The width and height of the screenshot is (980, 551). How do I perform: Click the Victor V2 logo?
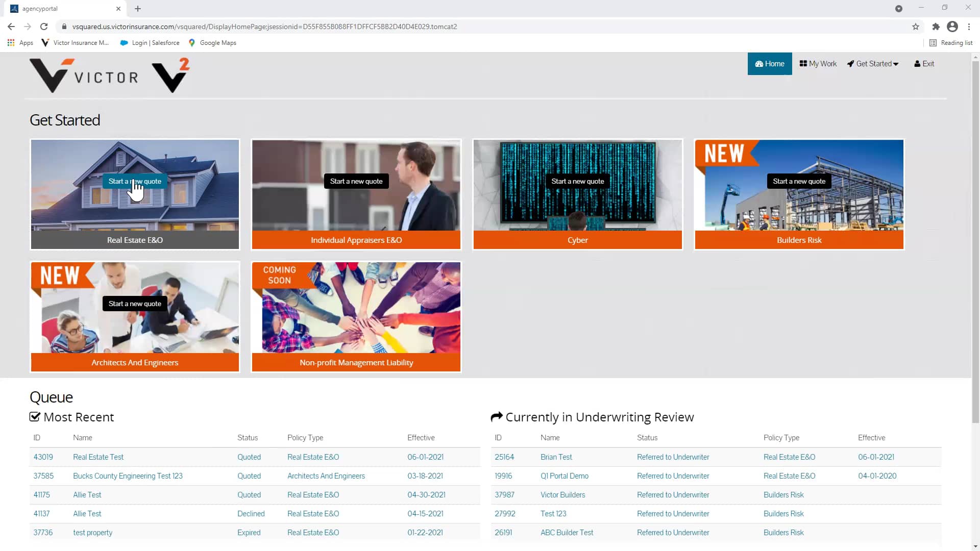[109, 74]
